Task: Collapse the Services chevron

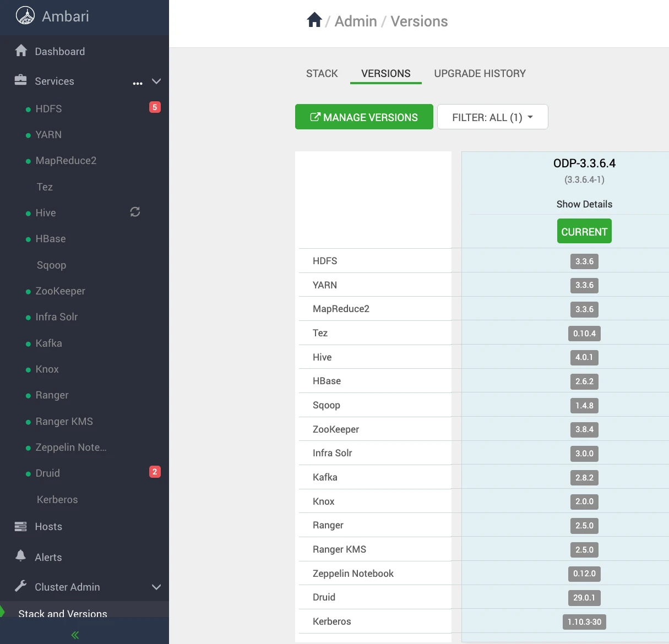Action: point(156,81)
